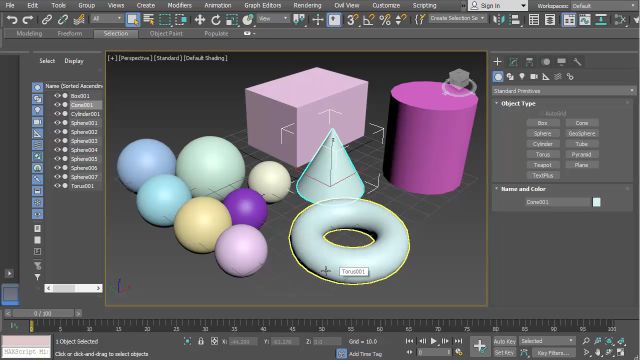This screenshot has height=360, width=640.
Task: Open the Utilities wrench panel tab
Action: pyautogui.click(x=577, y=62)
